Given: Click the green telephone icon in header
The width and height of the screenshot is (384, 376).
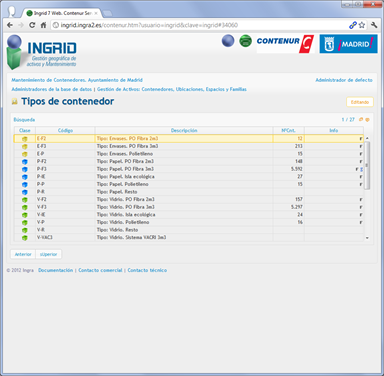Looking at the screenshot, I should pyautogui.click(x=246, y=41).
